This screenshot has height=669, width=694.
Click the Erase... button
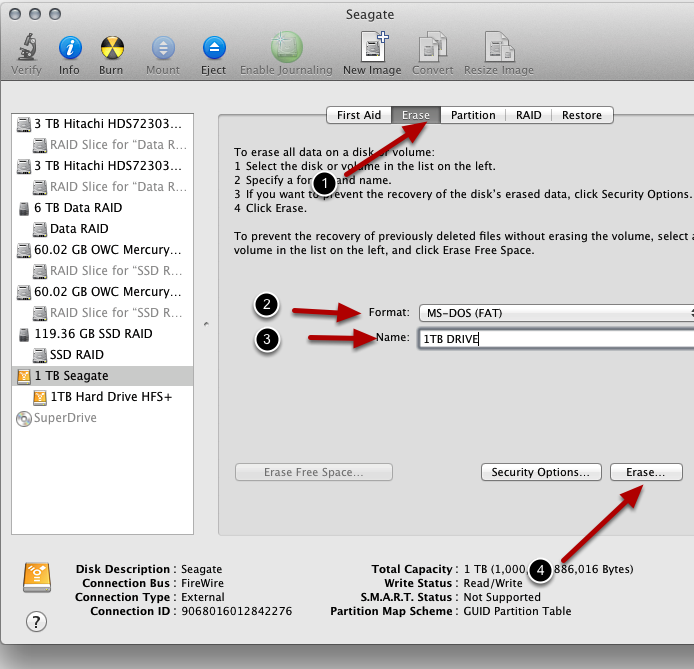coord(645,472)
